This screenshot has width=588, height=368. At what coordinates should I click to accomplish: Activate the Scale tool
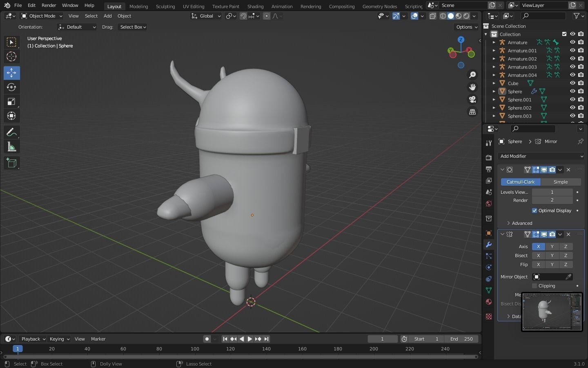click(11, 101)
